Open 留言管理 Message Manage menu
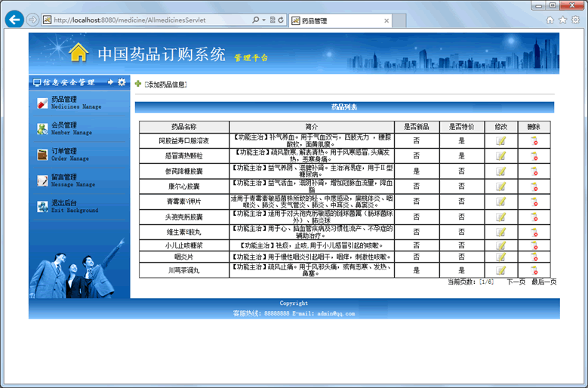588x388 pixels. coord(72,180)
